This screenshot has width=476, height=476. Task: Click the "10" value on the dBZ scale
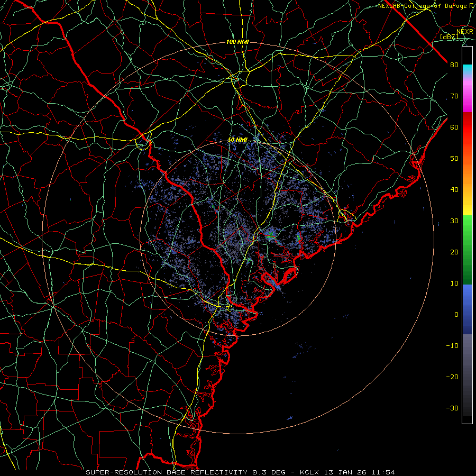pos(454,283)
